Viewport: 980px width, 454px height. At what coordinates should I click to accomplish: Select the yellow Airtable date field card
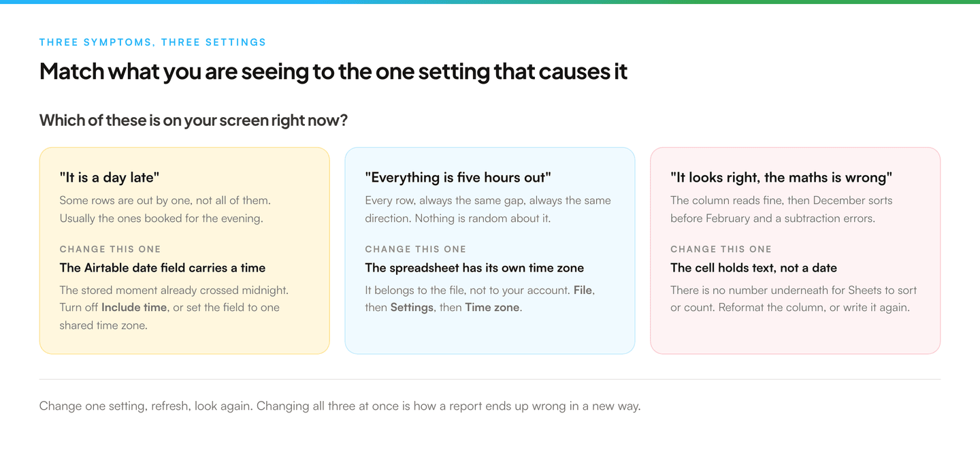(x=184, y=250)
